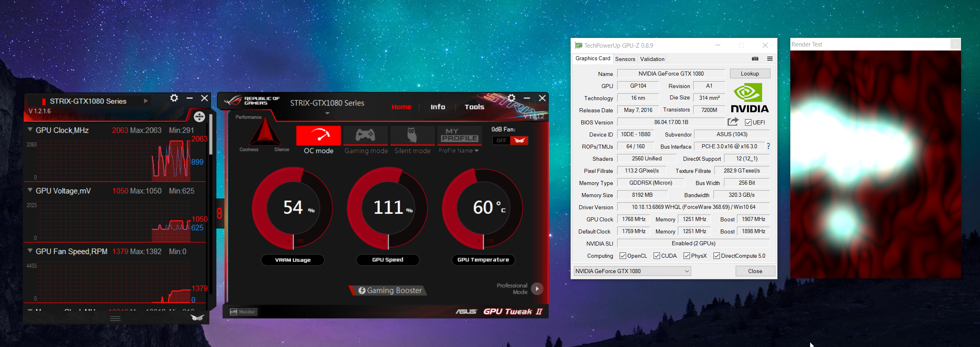Click the VRAM Usage 54% gauge
Viewport: 980px width, 347px height.
293,208
